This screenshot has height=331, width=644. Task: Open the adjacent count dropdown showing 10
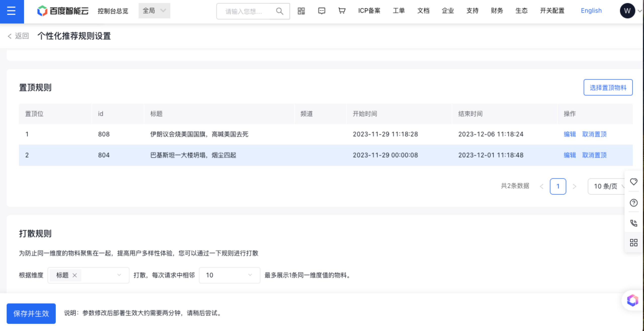tap(229, 275)
